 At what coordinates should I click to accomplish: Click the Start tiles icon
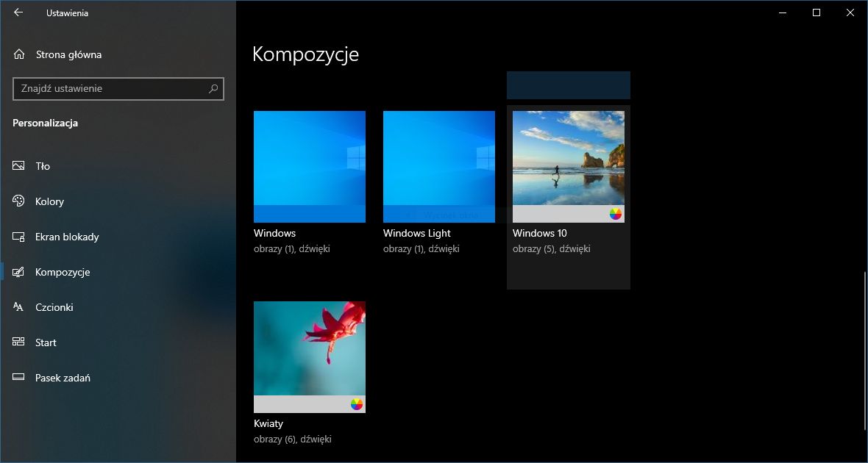tap(18, 342)
